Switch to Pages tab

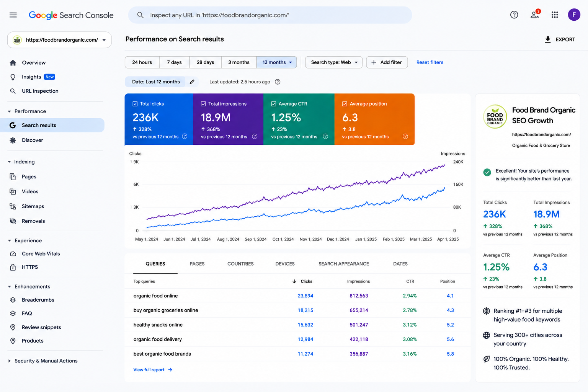click(x=197, y=264)
